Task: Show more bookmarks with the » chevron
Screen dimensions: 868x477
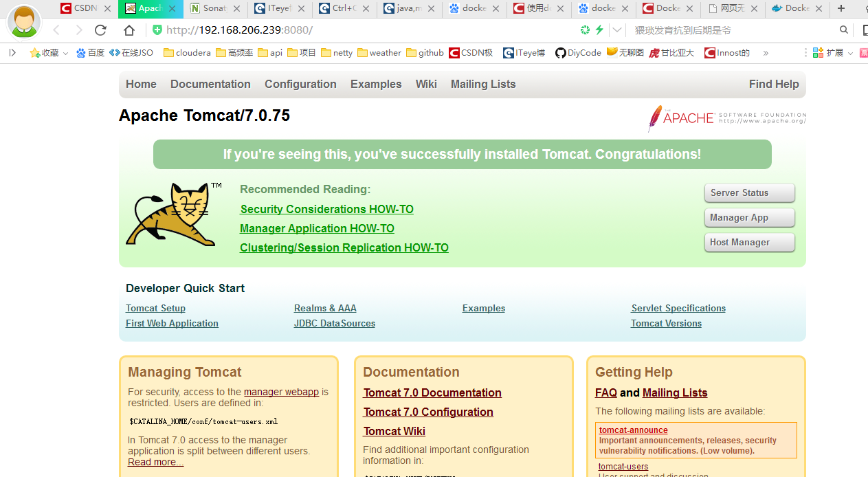Action: (766, 53)
